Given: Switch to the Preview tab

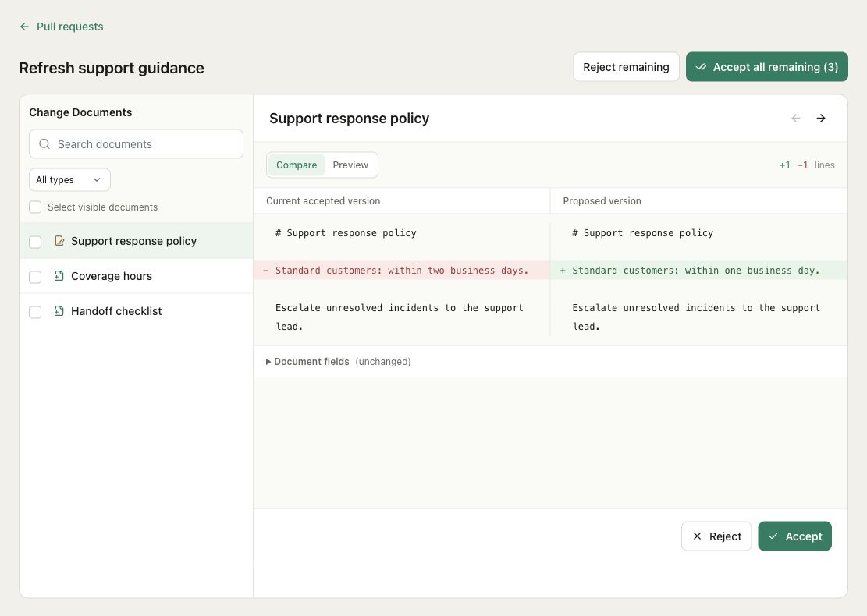Looking at the screenshot, I should [x=350, y=165].
